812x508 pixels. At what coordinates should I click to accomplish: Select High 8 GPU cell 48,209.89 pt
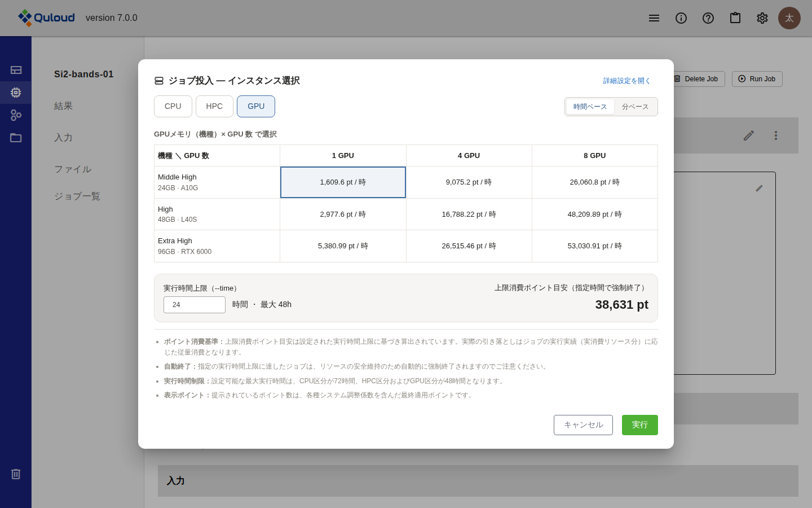[594, 214]
